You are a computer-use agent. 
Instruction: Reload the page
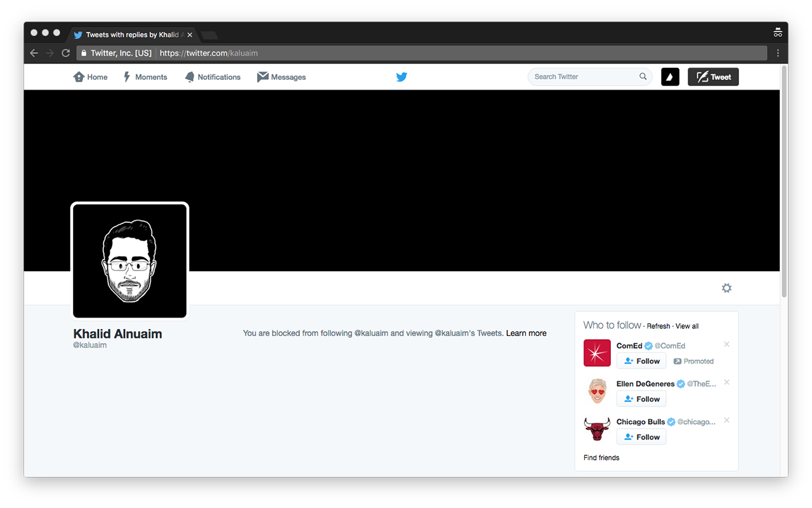[x=65, y=53]
